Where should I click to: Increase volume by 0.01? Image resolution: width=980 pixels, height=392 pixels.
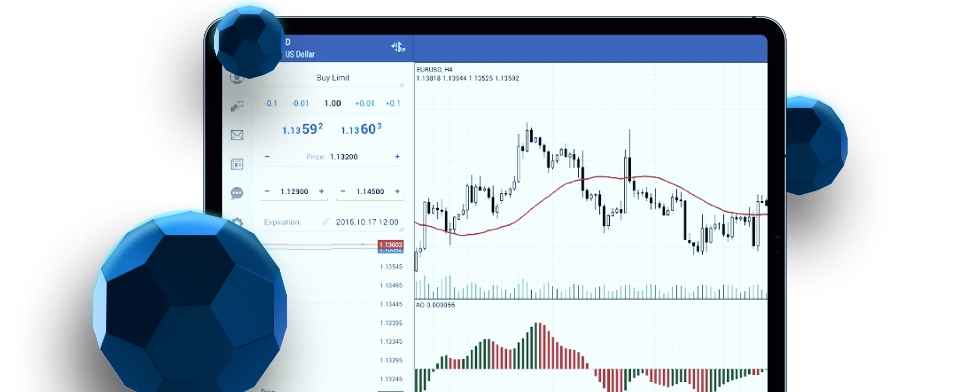pos(364,103)
